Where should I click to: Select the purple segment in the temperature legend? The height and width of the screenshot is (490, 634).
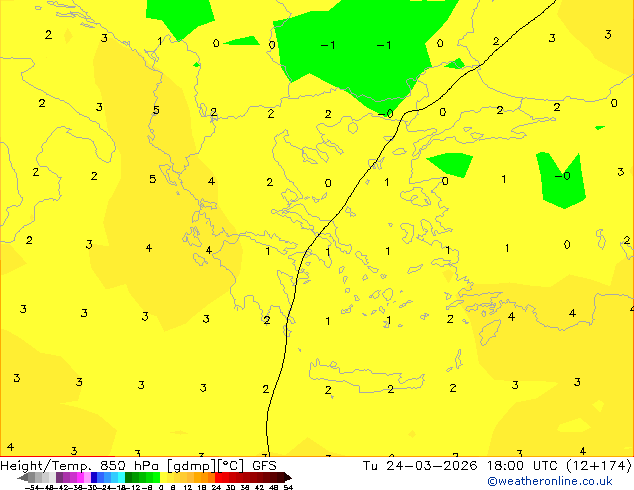pyautogui.click(x=64, y=477)
